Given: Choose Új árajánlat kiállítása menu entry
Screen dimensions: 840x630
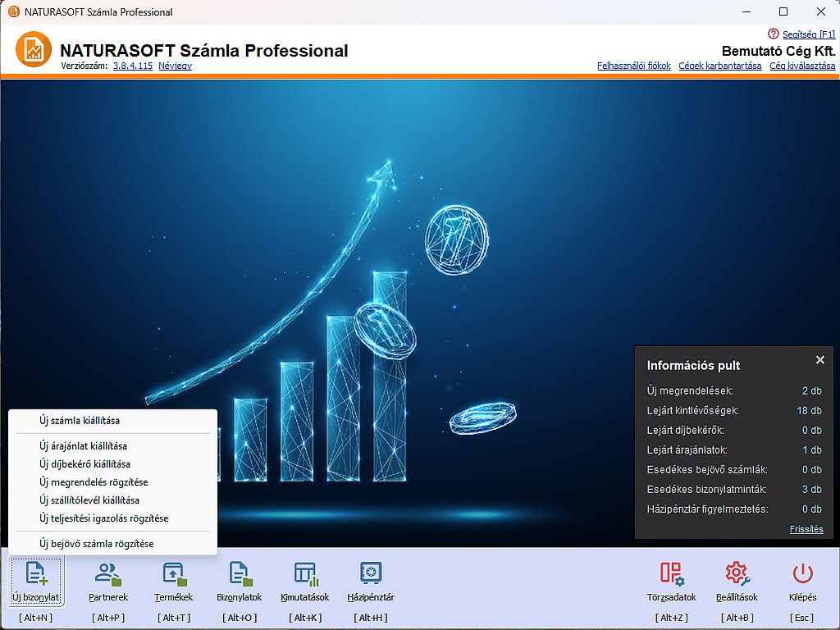Looking at the screenshot, I should tap(83, 446).
